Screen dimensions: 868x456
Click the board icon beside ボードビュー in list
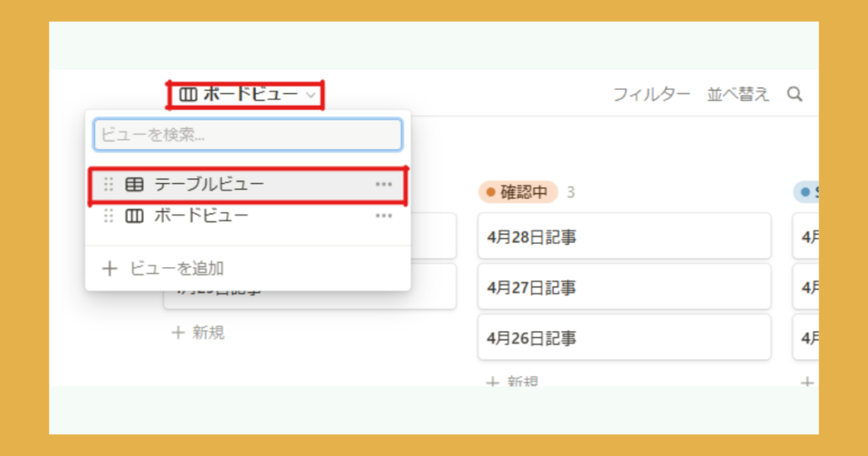pyautogui.click(x=134, y=216)
